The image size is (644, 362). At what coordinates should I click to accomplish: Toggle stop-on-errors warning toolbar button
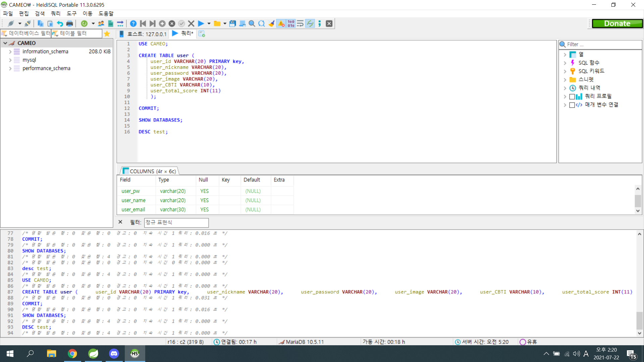pyautogui.click(x=281, y=23)
